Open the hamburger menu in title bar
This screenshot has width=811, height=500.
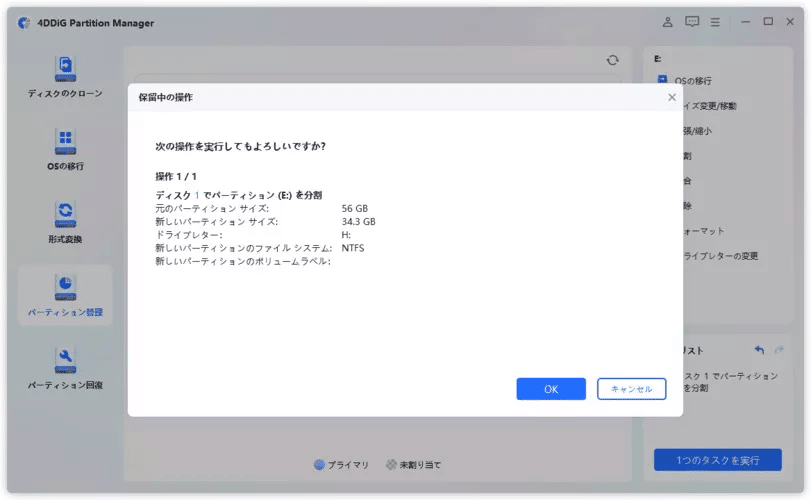coord(715,22)
